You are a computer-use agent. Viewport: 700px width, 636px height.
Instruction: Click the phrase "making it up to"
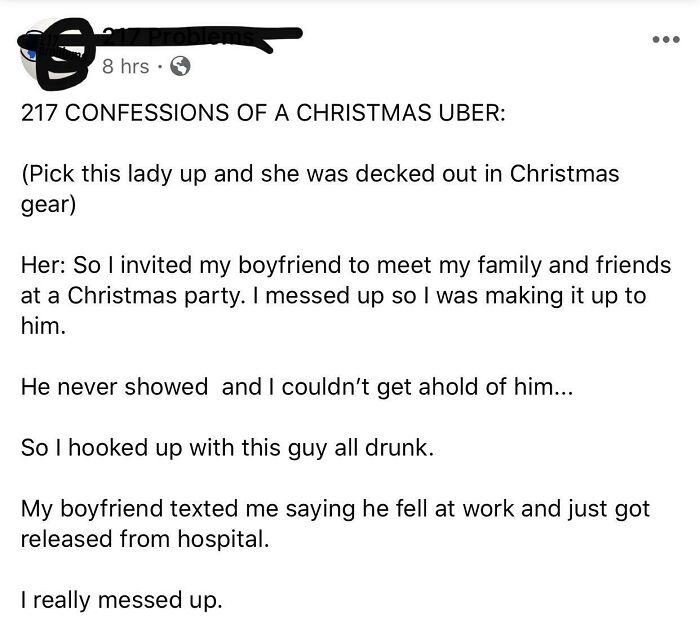pyautogui.click(x=572, y=296)
